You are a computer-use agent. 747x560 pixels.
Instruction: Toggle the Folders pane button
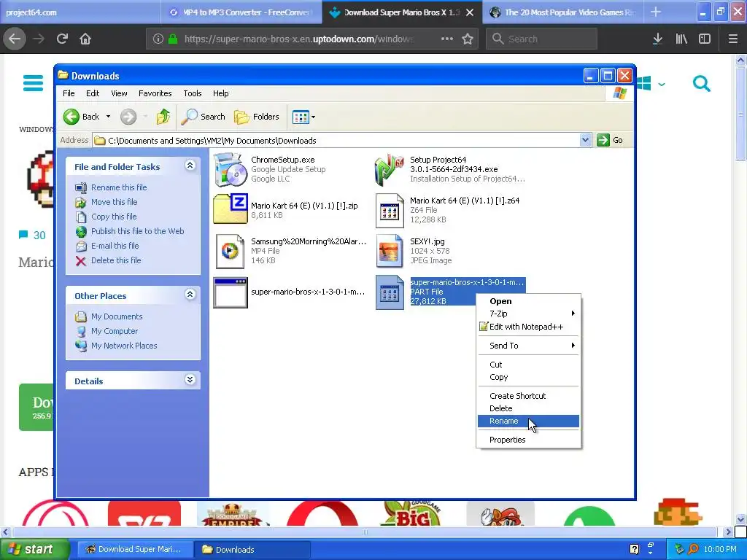[256, 117]
